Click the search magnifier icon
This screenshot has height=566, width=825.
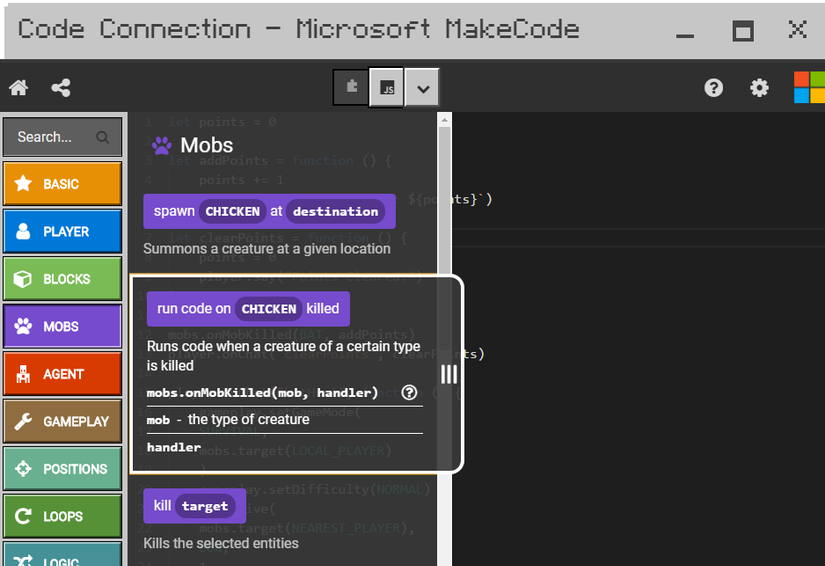tap(103, 137)
